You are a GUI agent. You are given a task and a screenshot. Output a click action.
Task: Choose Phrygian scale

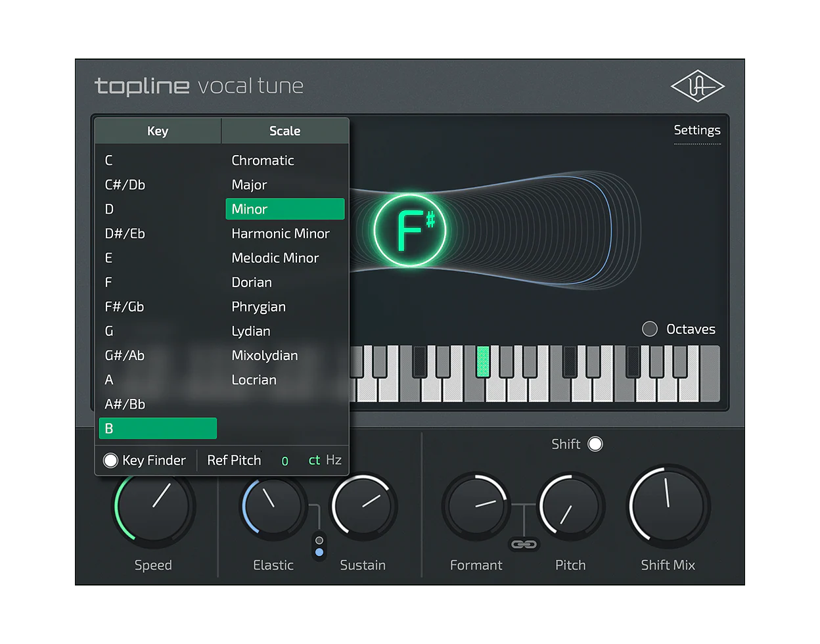point(285,306)
